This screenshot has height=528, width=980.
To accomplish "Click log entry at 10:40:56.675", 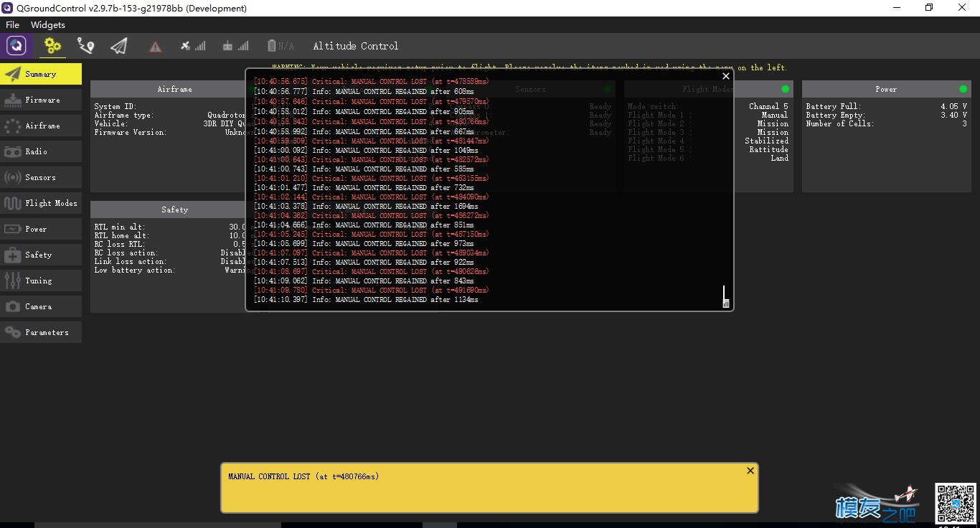I will coord(372,82).
